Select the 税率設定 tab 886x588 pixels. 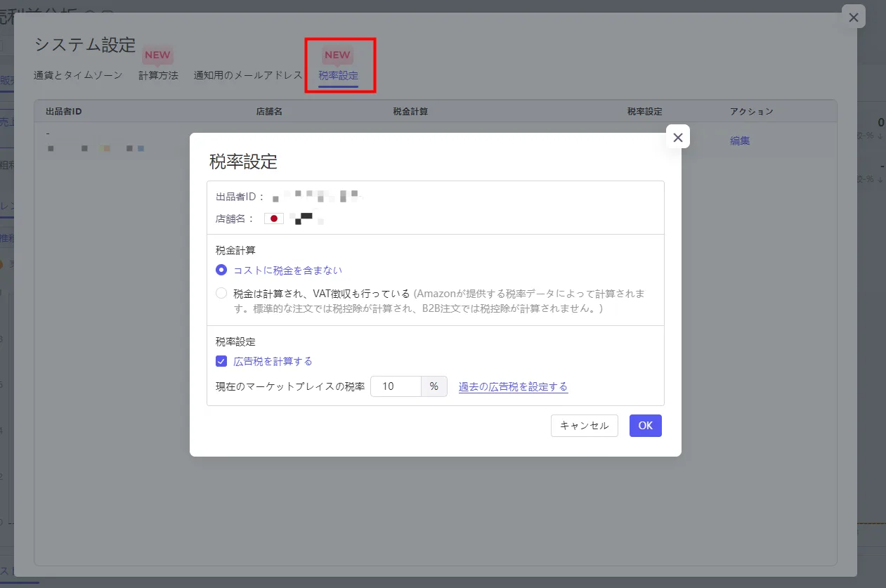click(x=339, y=75)
